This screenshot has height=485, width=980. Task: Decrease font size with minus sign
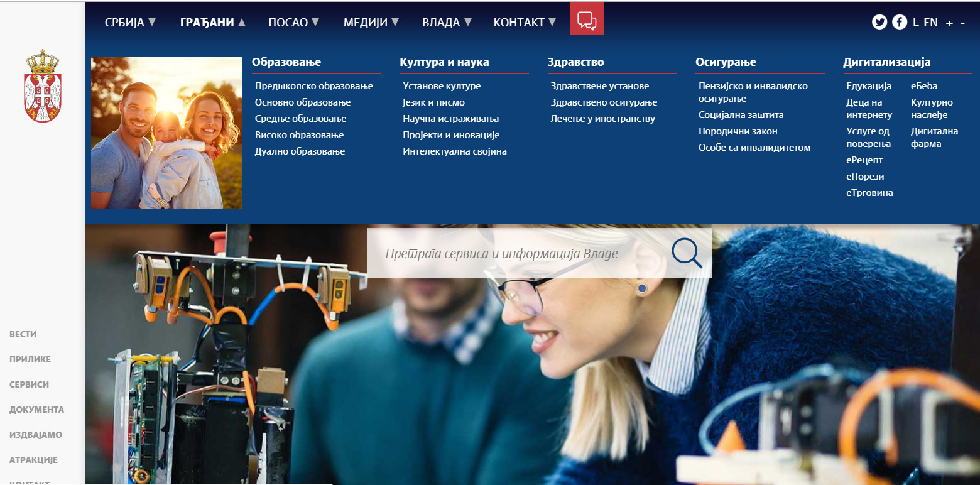[x=962, y=23]
